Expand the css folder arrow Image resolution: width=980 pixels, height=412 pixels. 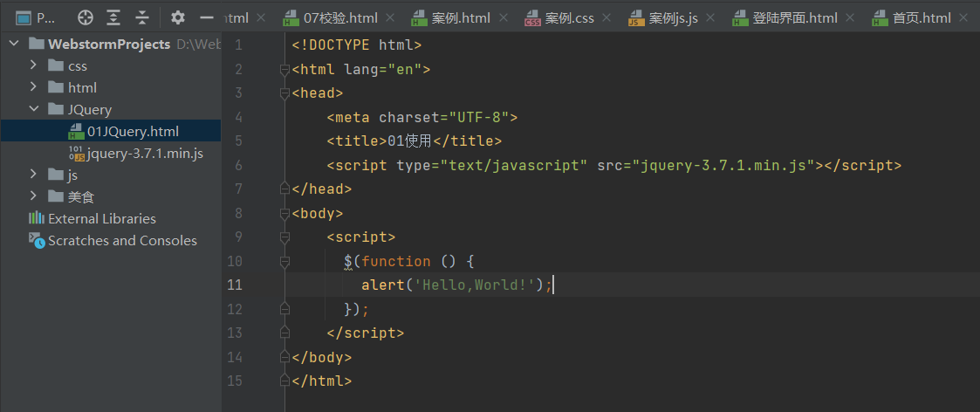point(34,65)
